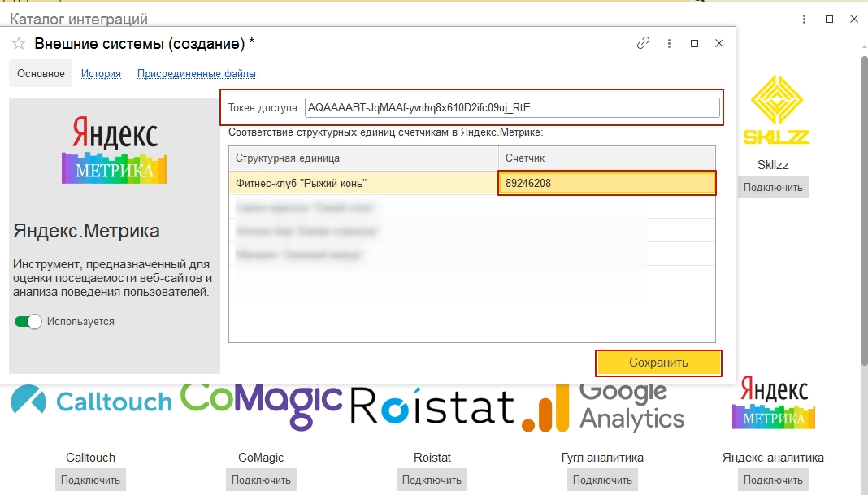The width and height of the screenshot is (868, 495).
Task: Click the Каталог интеграций window title
Action: coord(79,20)
